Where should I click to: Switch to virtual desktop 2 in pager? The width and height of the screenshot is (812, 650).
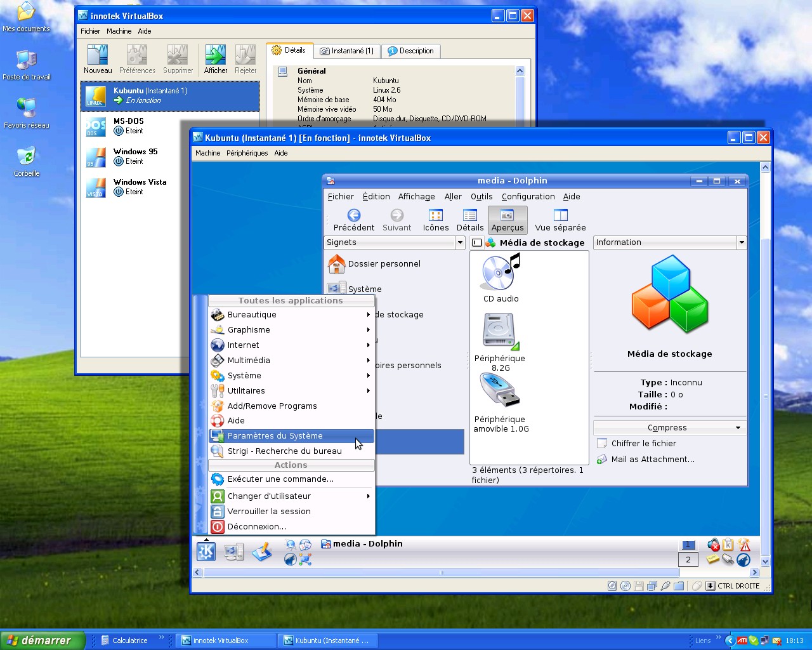pos(688,559)
